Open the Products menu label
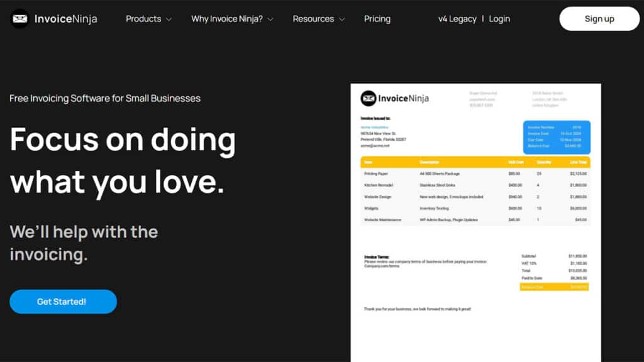644x362 pixels. (143, 19)
